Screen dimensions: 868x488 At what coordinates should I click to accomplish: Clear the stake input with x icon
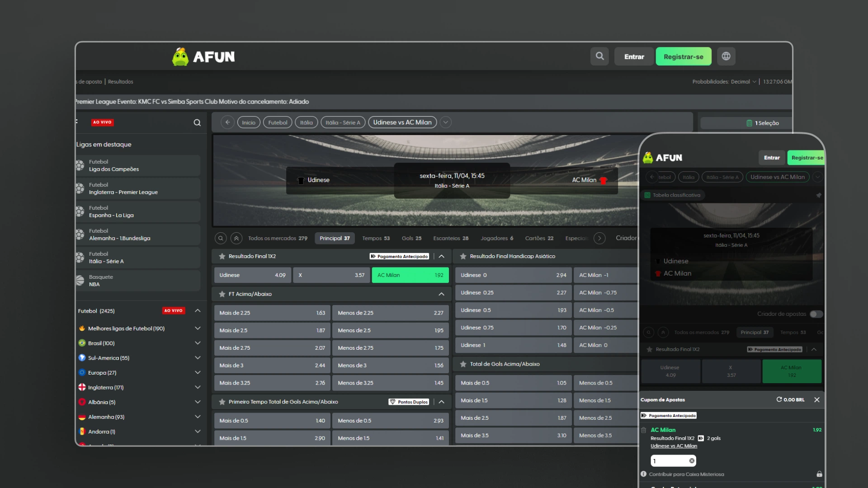pyautogui.click(x=692, y=461)
